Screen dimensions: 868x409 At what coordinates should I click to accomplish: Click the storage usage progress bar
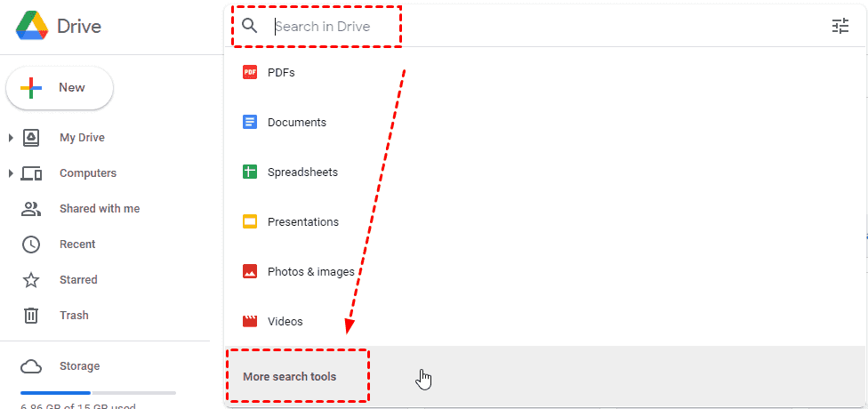pos(98,392)
